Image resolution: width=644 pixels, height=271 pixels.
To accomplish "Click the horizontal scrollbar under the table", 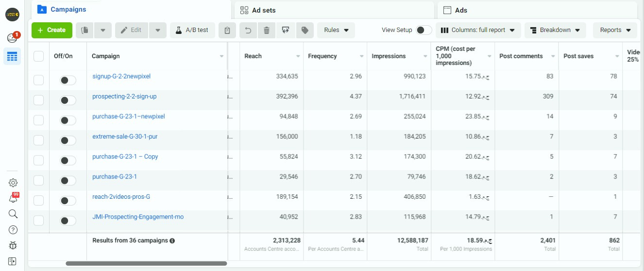I will click(146, 264).
